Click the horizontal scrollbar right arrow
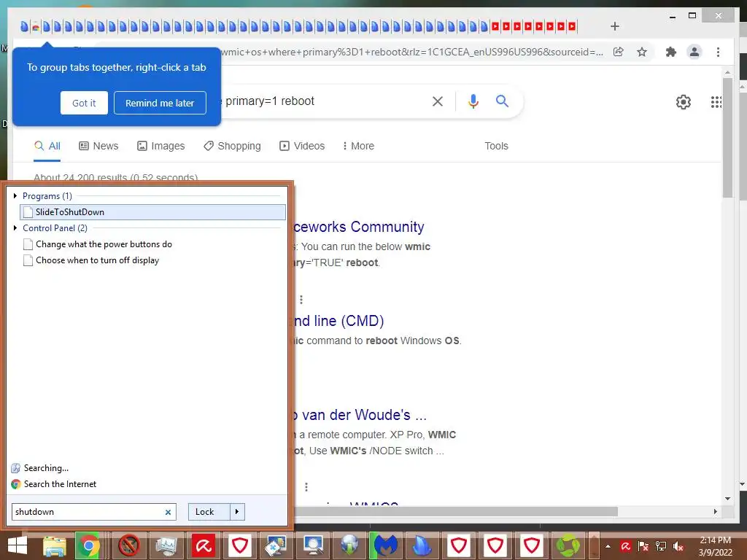747x560 pixels. [715, 511]
